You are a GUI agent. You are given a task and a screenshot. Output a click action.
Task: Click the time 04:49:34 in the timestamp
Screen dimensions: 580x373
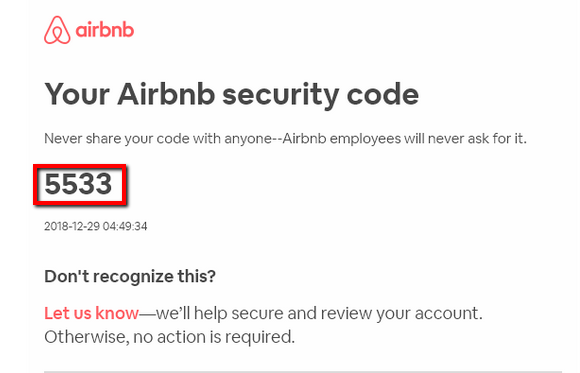125,226
